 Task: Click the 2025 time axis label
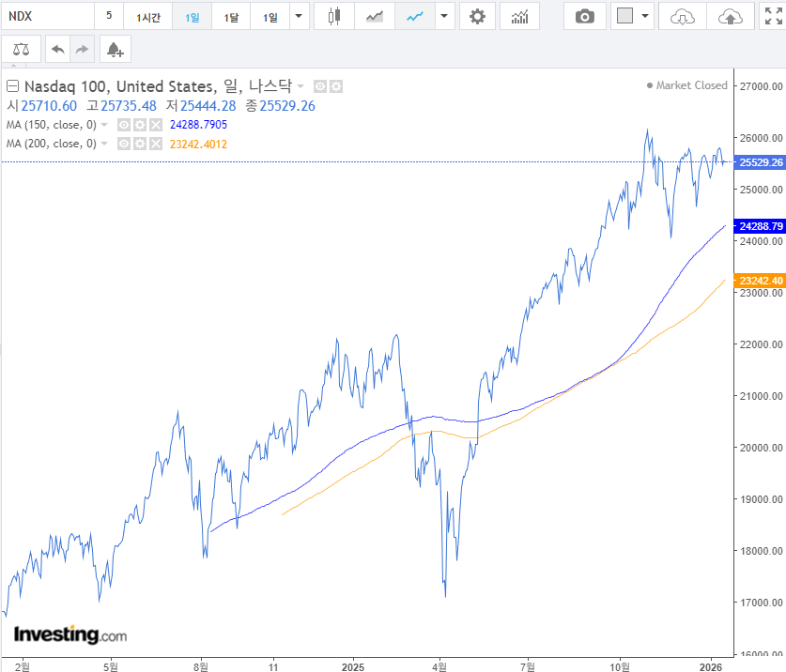click(353, 667)
